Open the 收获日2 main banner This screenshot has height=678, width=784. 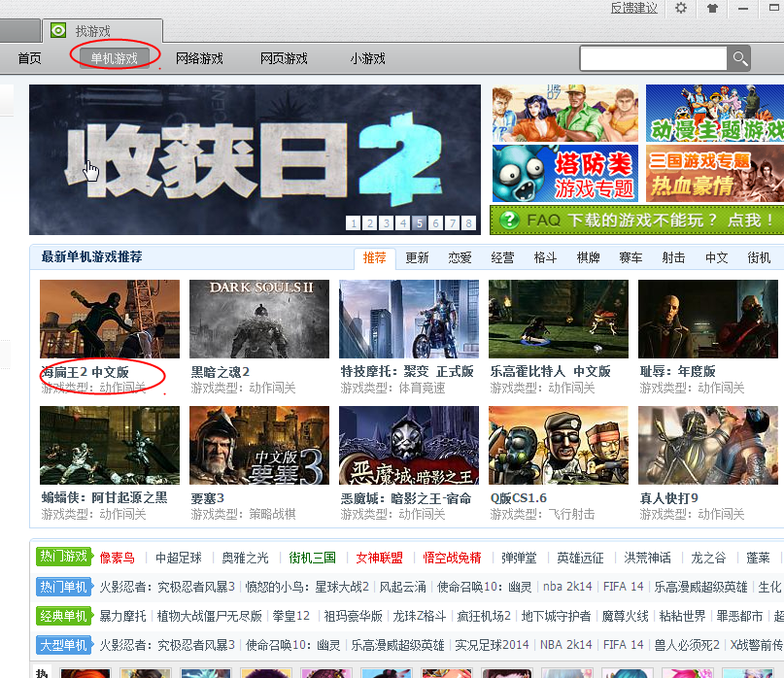pyautogui.click(x=255, y=159)
